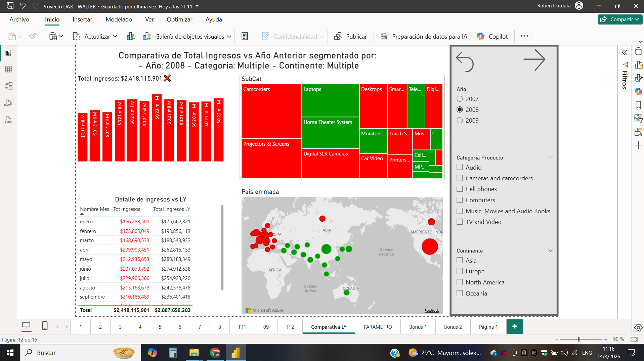Image resolution: width=644 pixels, height=361 pixels.
Task: Open the Actualizar dropdown arrow
Action: [x=115, y=36]
